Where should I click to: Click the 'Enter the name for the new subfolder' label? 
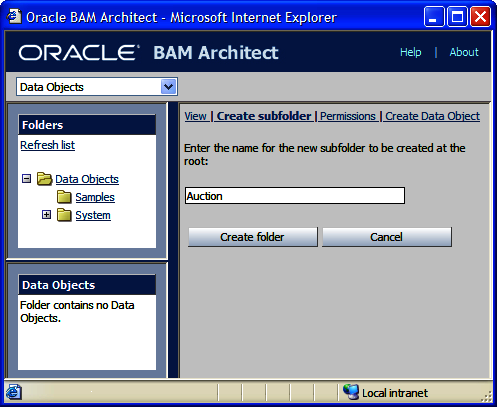coord(324,154)
